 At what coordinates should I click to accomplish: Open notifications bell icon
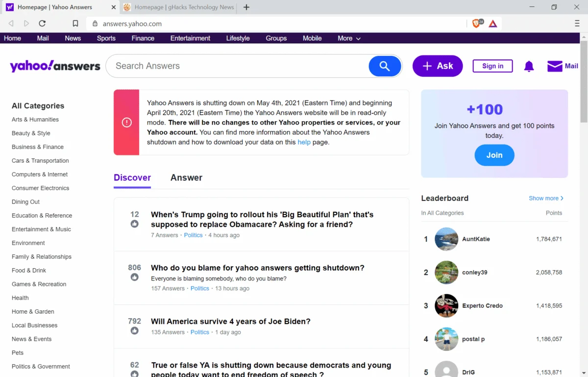coord(529,66)
